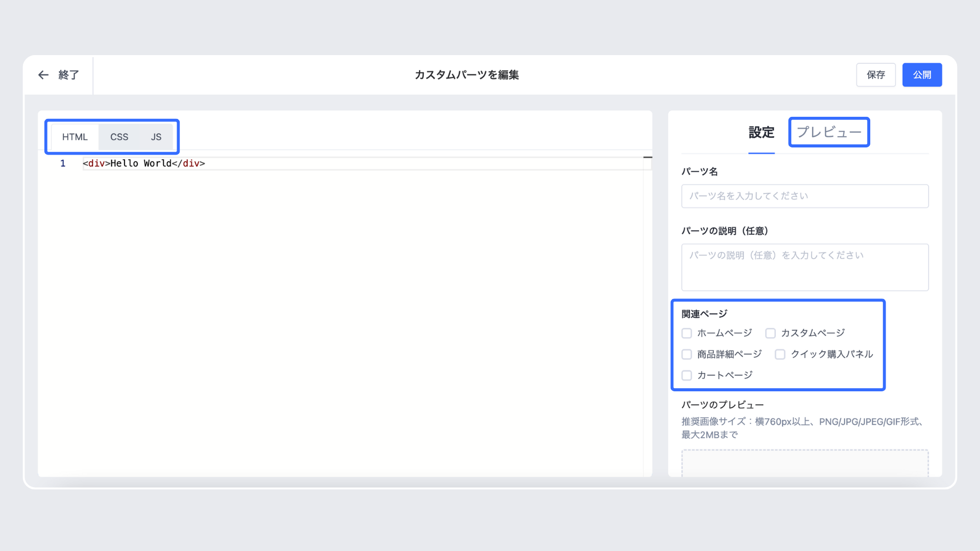
Task: Switch to the プレビュー preview tab
Action: click(x=829, y=132)
